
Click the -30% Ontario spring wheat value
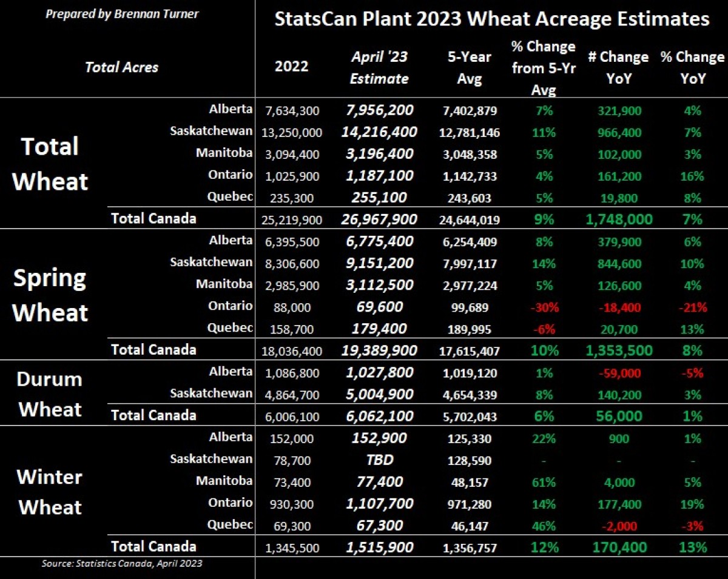point(544,307)
